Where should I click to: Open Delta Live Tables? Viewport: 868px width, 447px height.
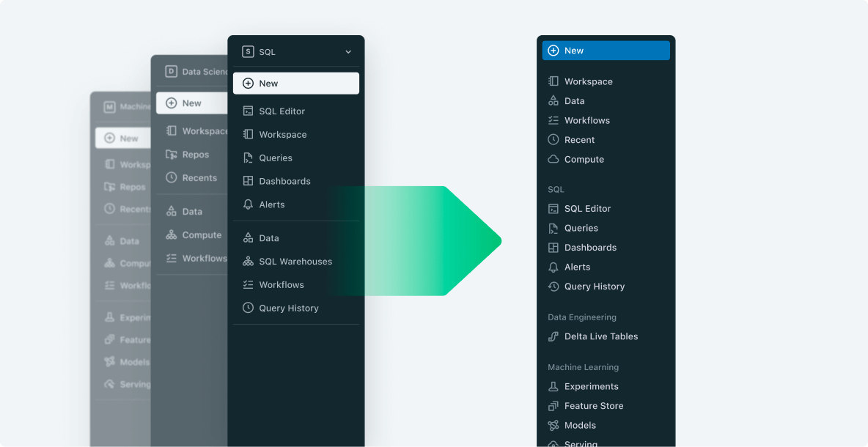coord(600,336)
